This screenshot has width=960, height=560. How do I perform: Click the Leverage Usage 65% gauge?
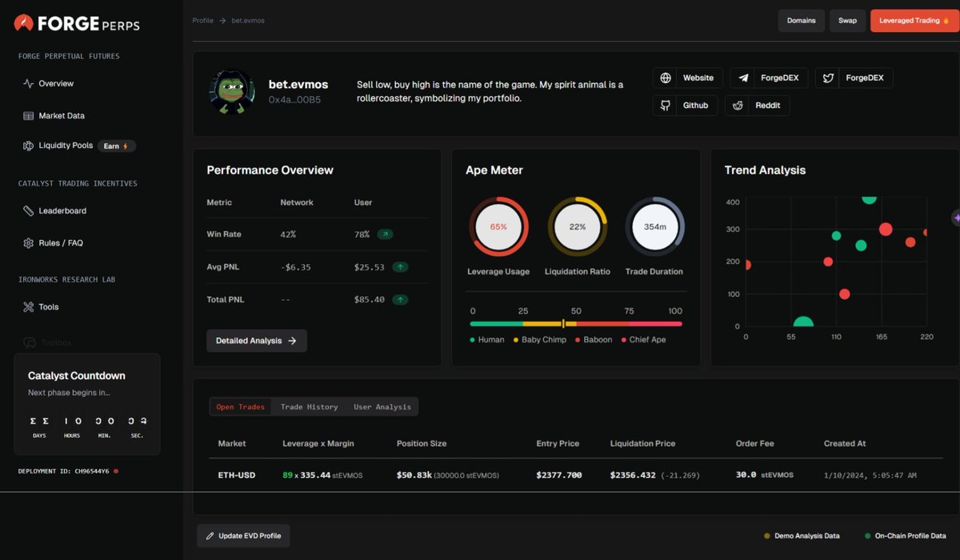[498, 226]
